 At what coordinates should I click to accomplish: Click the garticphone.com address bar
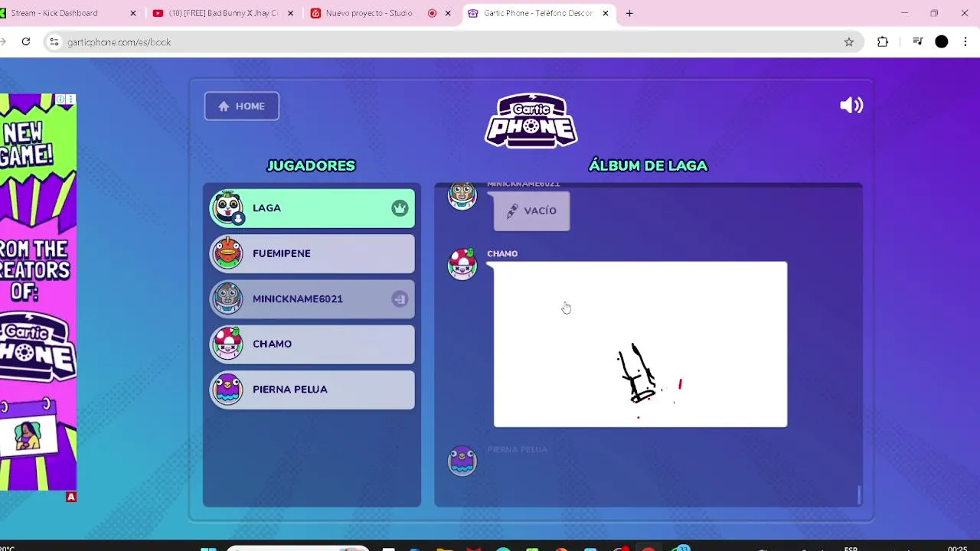(x=452, y=42)
